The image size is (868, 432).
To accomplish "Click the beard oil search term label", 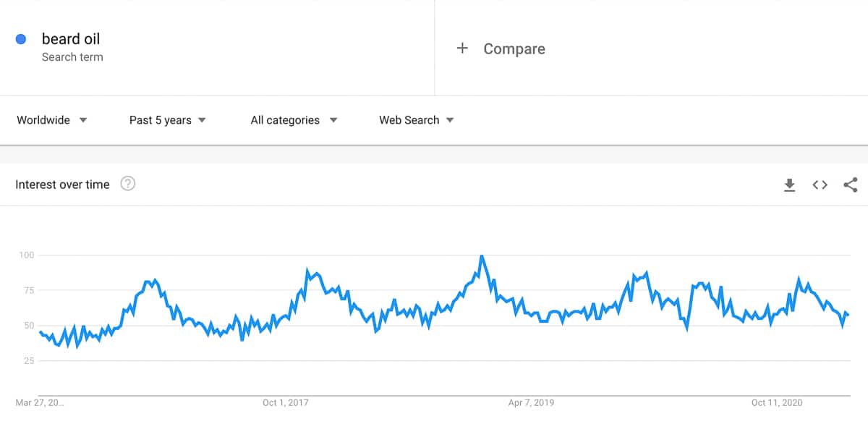I will pyautogui.click(x=70, y=38).
